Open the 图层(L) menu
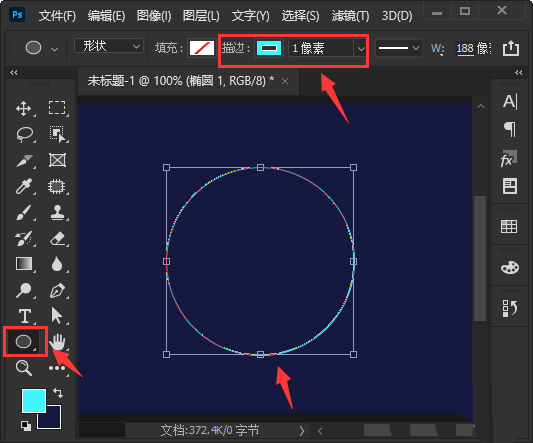Viewport: 533px width, 443px height. [201, 16]
